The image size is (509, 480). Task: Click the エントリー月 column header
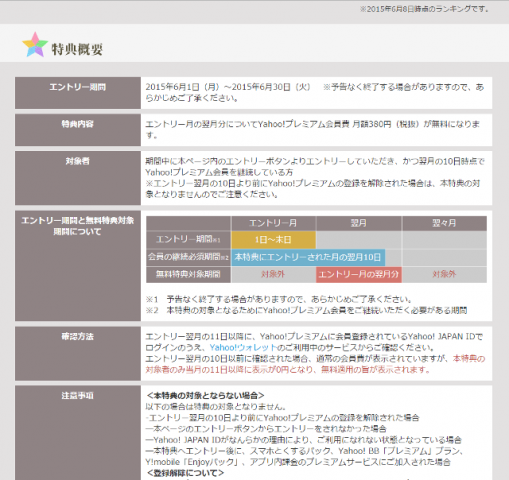273,223
